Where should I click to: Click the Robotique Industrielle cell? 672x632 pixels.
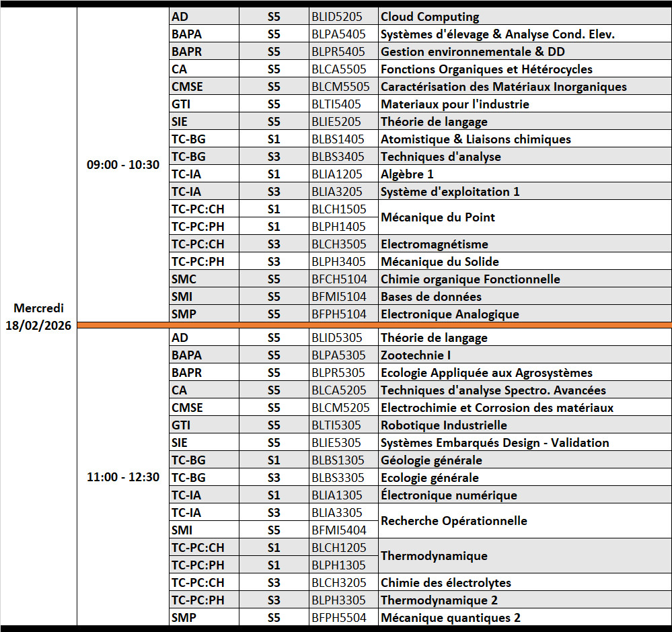(x=524, y=425)
